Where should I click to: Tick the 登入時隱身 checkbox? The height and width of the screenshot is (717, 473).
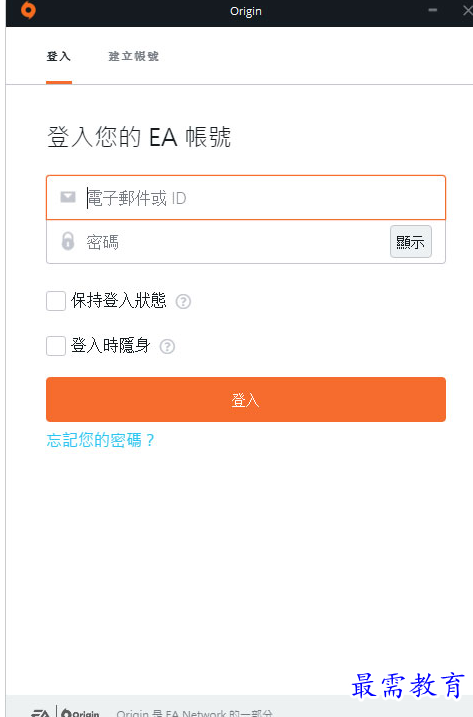56,346
